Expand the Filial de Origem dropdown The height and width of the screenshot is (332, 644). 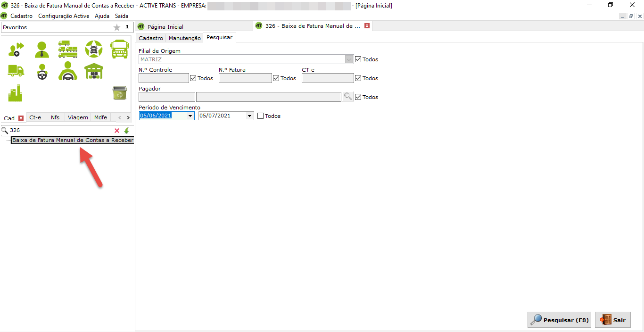click(x=349, y=59)
